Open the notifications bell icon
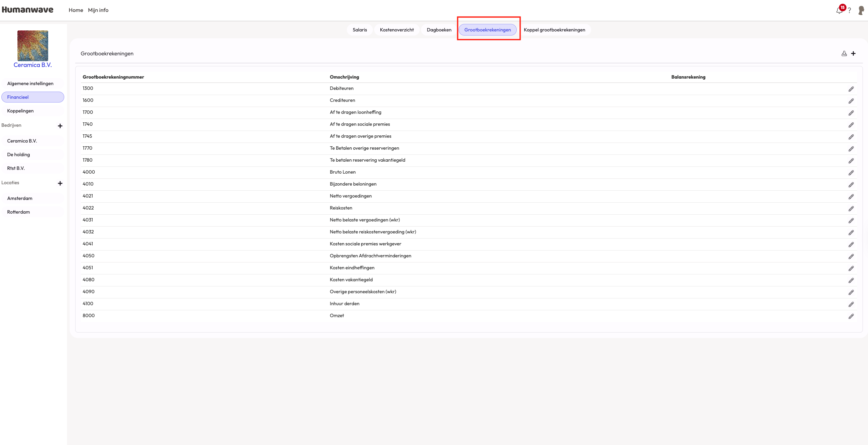The width and height of the screenshot is (868, 445). (839, 10)
